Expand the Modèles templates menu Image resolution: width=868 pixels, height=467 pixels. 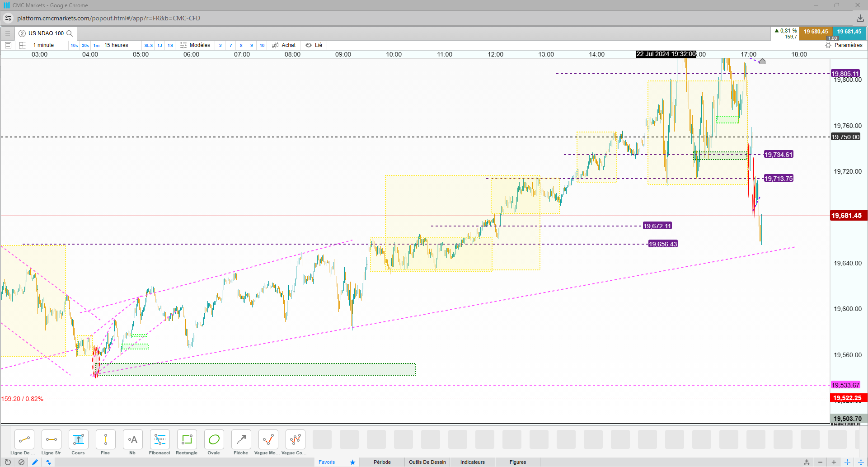click(195, 45)
